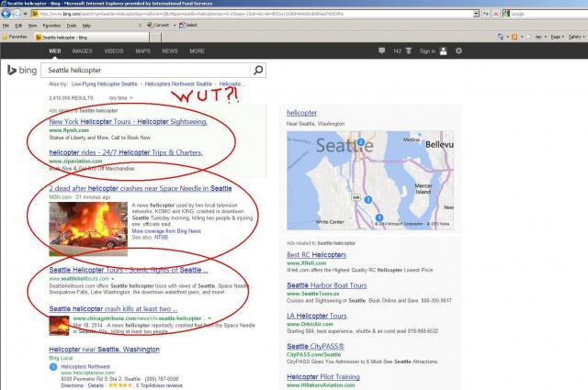Open the Help menu
The image size is (588, 390).
pyautogui.click(x=86, y=26)
